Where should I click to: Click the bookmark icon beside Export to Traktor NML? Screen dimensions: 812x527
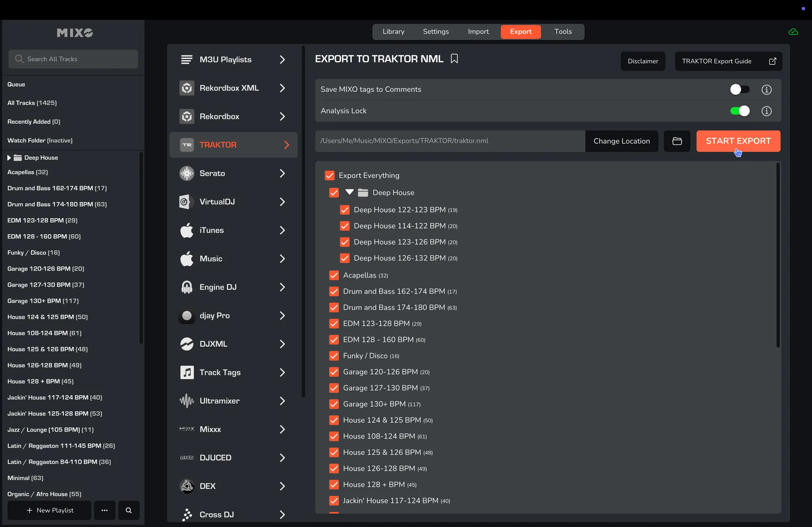coord(454,59)
